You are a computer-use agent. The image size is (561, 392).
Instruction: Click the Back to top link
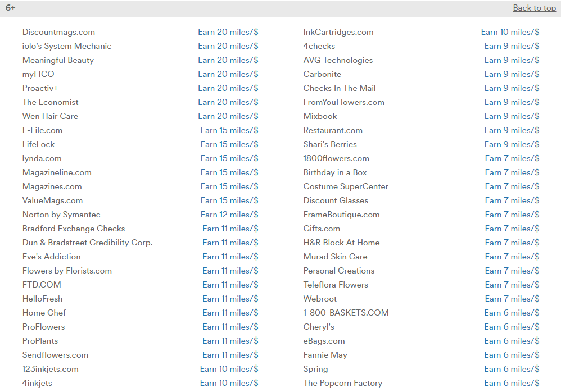(x=534, y=8)
